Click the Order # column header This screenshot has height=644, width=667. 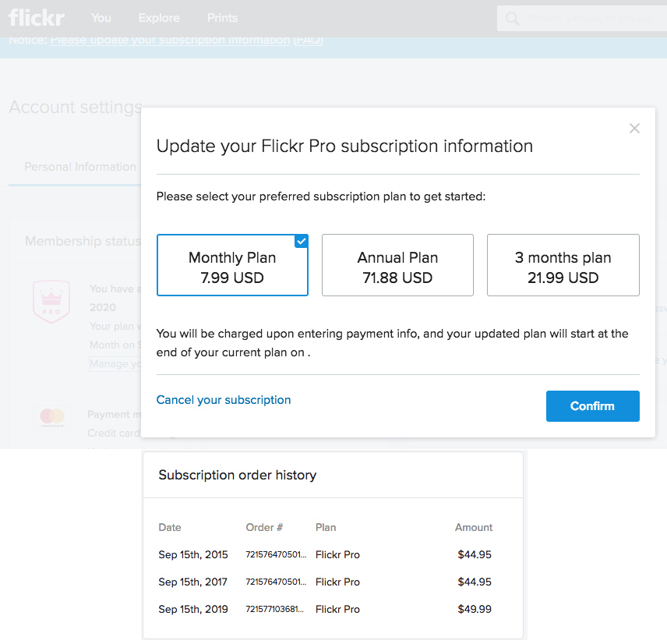pyautogui.click(x=264, y=527)
